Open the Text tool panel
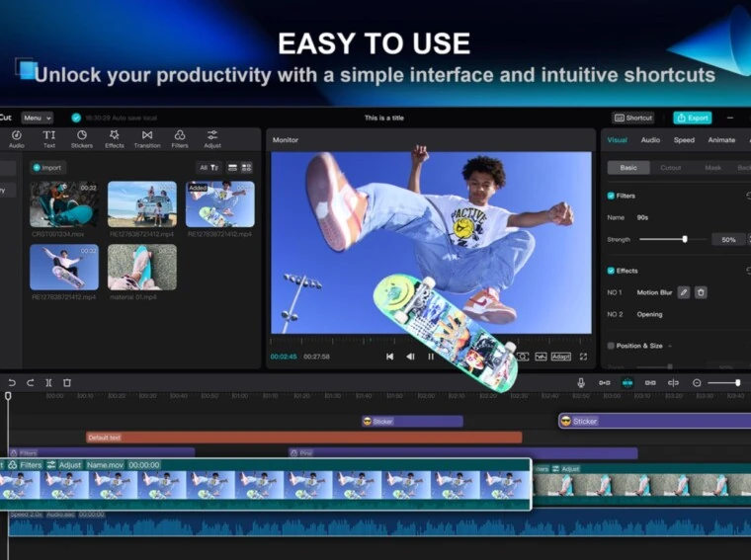 pyautogui.click(x=49, y=139)
